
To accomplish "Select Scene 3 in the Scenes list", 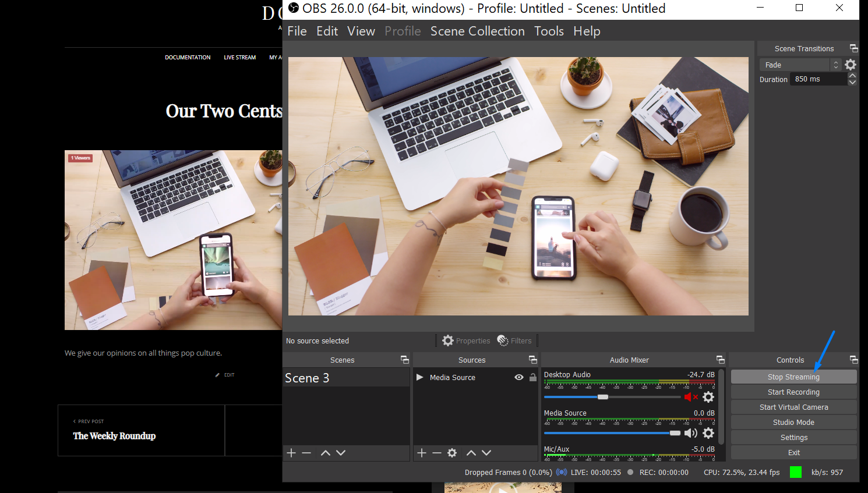I will [346, 378].
